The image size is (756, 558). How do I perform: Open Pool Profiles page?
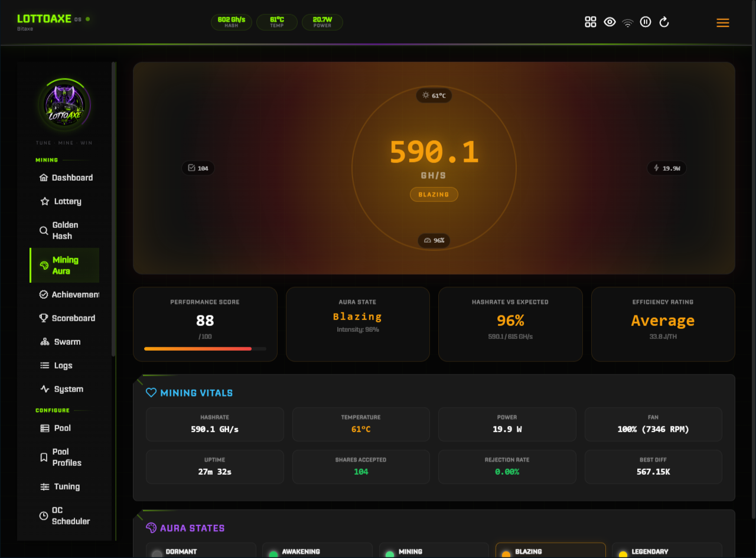coord(64,457)
